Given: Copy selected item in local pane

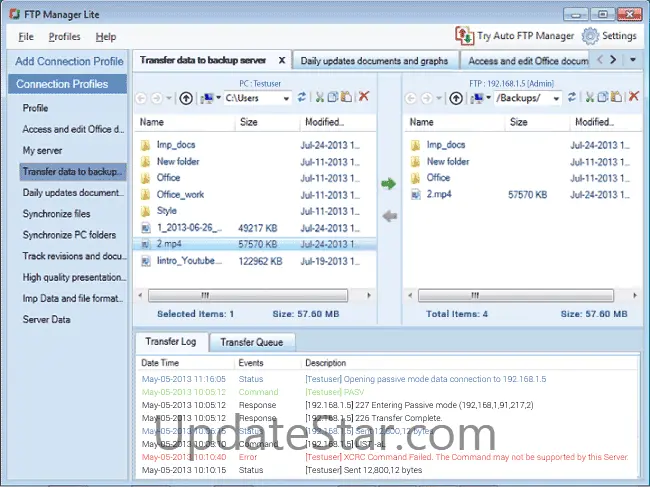Looking at the screenshot, I should [x=332, y=97].
